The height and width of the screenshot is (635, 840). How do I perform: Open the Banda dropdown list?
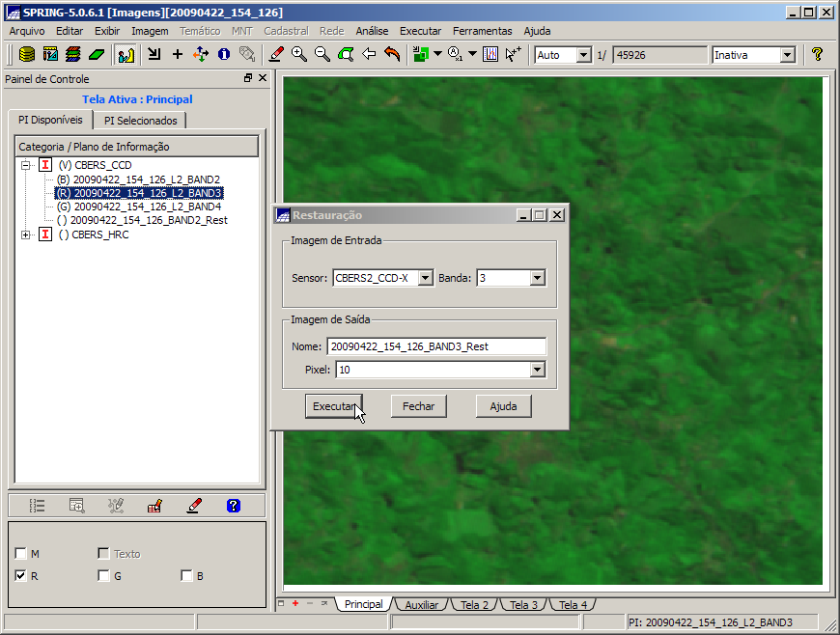pos(538,278)
